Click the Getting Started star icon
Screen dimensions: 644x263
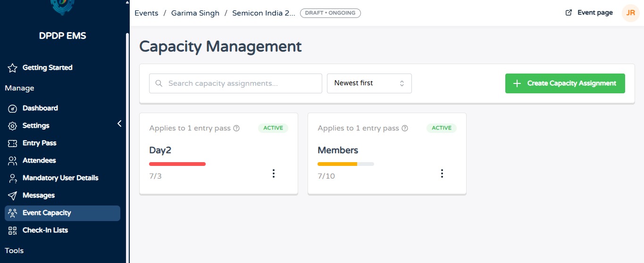coord(13,68)
